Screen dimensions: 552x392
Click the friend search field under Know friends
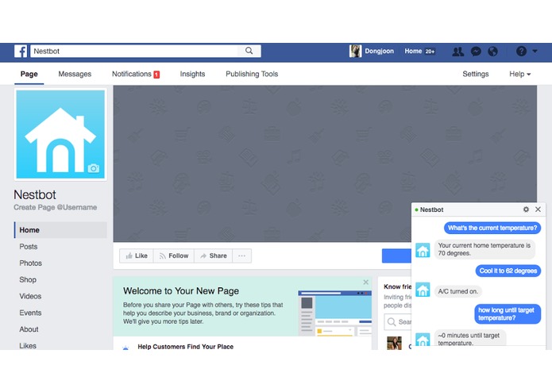(397, 321)
